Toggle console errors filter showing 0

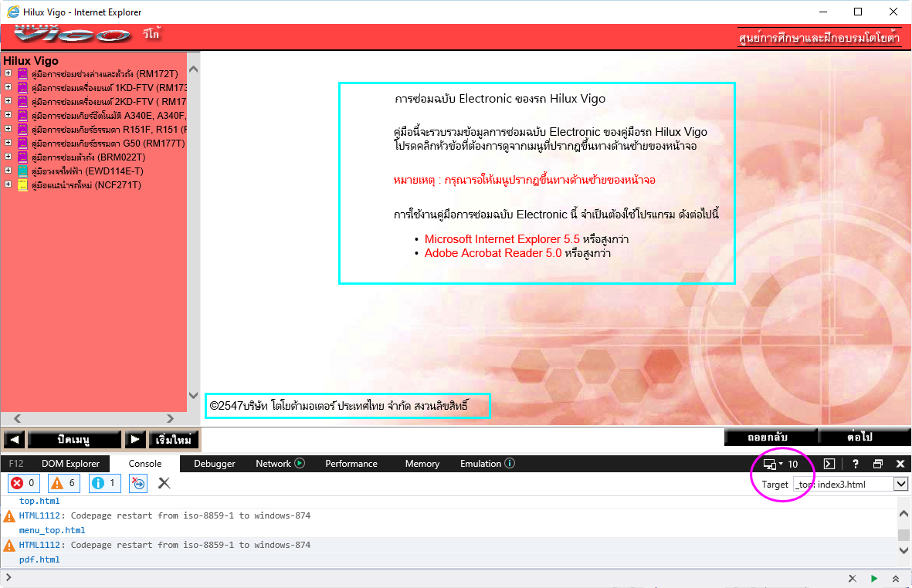tap(24, 483)
